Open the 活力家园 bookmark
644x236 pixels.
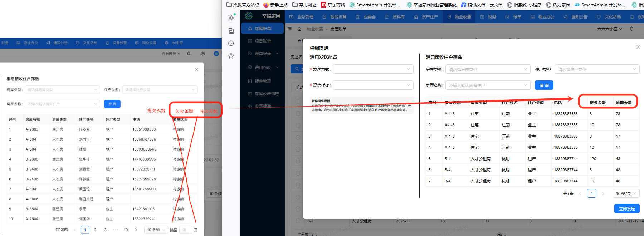tap(558, 5)
